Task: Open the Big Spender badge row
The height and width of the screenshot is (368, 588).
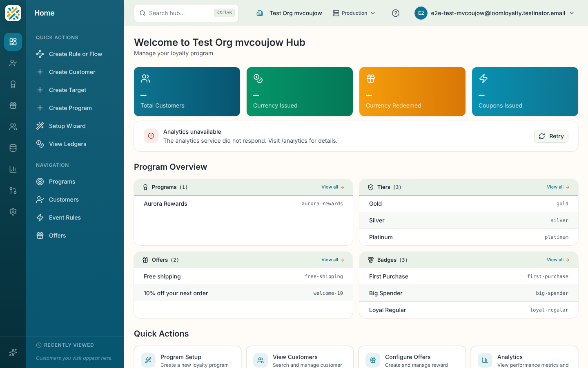Action: coord(469,293)
